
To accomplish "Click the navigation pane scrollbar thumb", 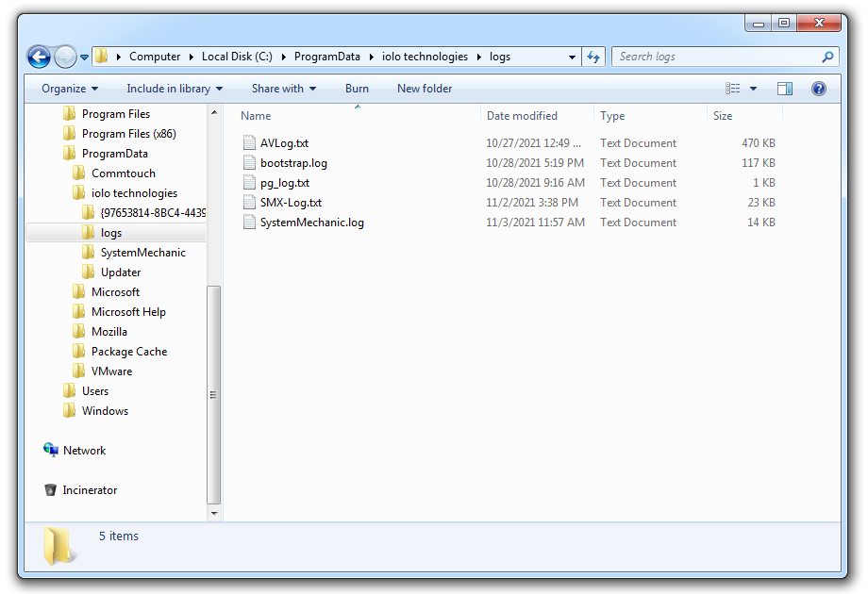I will pyautogui.click(x=213, y=395).
